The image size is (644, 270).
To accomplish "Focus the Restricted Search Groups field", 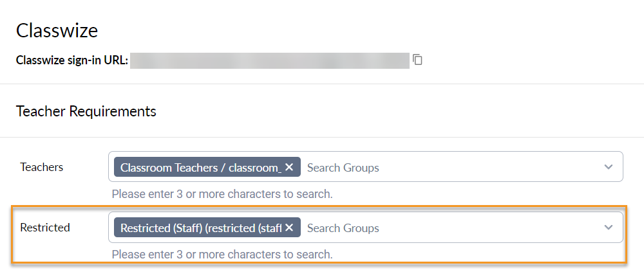I will 452,228.
